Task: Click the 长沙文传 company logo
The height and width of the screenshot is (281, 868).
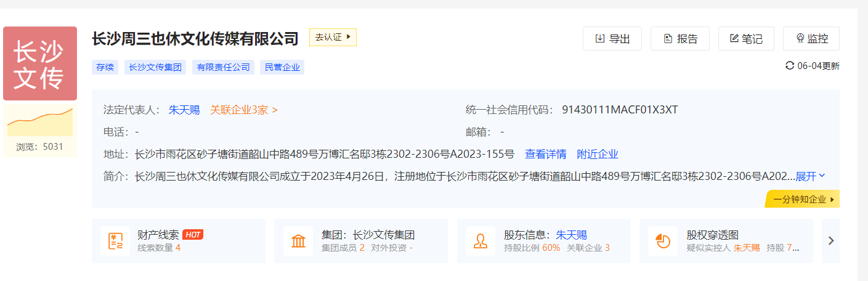Action: [40, 63]
